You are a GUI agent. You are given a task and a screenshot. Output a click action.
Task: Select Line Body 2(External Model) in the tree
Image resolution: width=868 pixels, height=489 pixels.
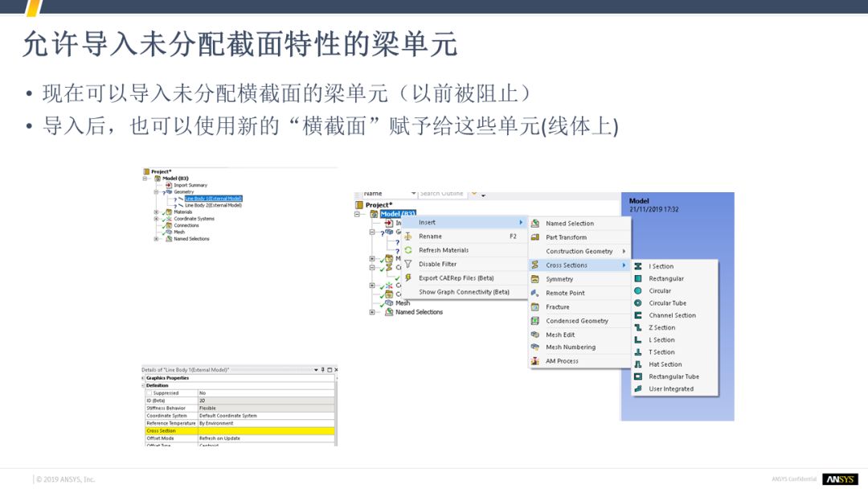[213, 205]
